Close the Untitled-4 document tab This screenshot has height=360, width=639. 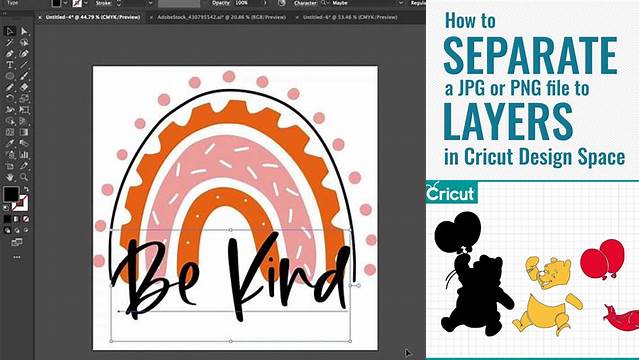[x=40, y=17]
